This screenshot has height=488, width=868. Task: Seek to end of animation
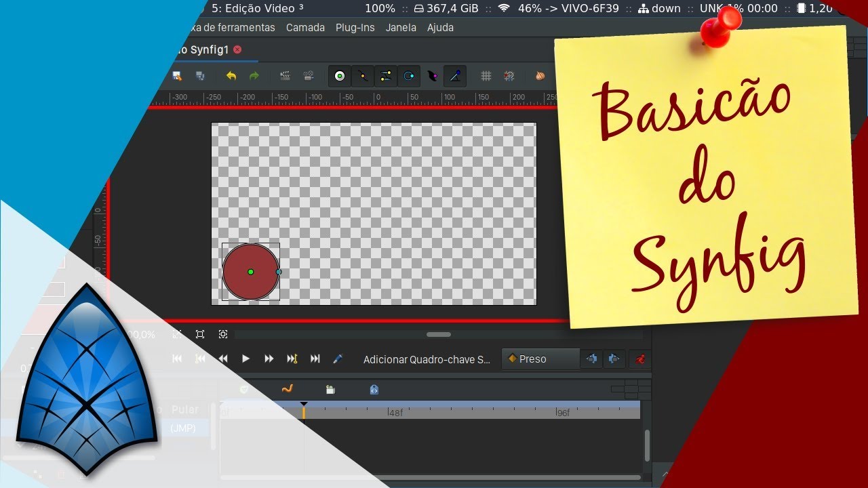click(315, 359)
